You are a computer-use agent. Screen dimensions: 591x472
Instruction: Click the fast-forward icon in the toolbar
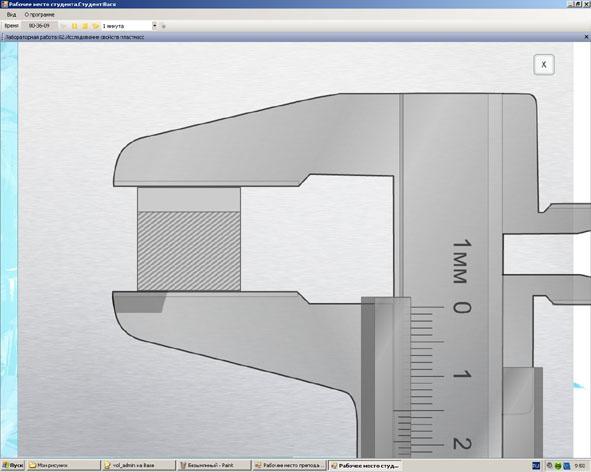point(96,26)
